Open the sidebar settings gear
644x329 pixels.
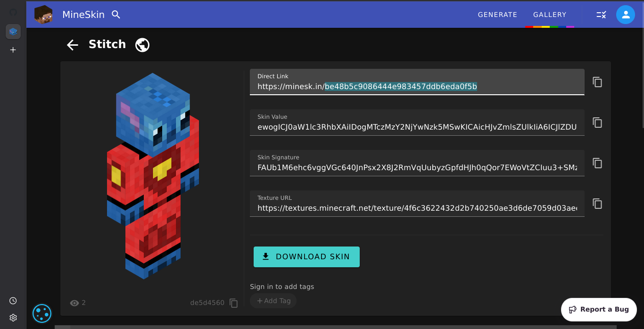(x=13, y=318)
